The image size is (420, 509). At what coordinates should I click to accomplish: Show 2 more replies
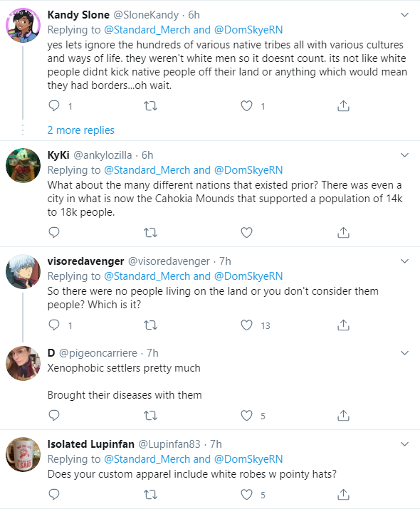81,130
